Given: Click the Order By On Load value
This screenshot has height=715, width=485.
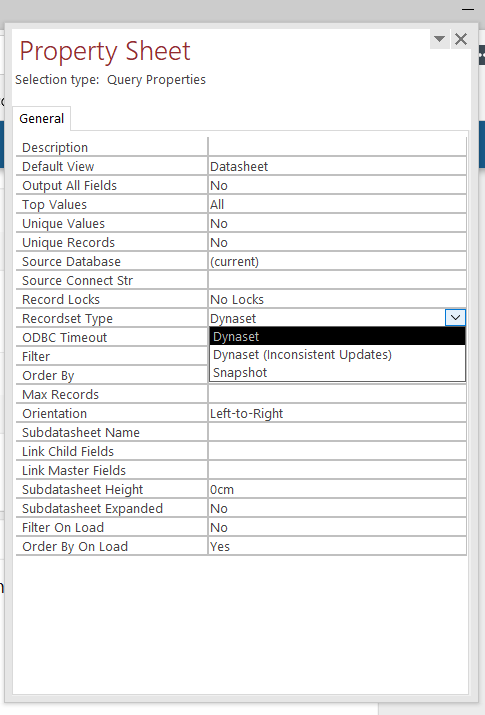Looking at the screenshot, I should point(337,546).
